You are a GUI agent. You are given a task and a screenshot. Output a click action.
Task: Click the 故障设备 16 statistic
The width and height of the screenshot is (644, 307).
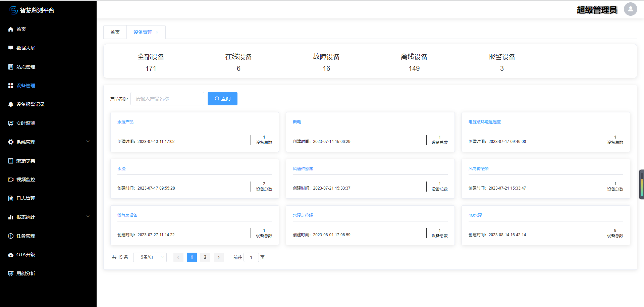pos(326,62)
